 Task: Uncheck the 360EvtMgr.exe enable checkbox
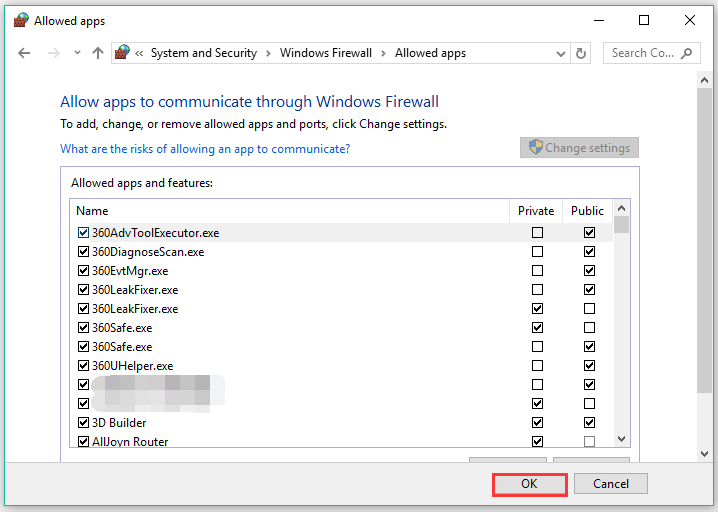pyautogui.click(x=83, y=271)
